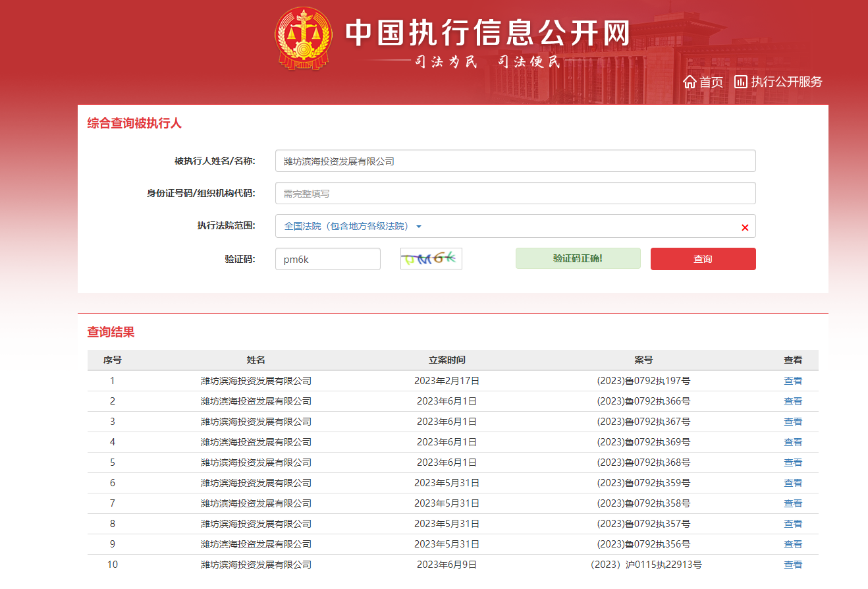
Task: Clear court selection with red X
Action: point(745,227)
